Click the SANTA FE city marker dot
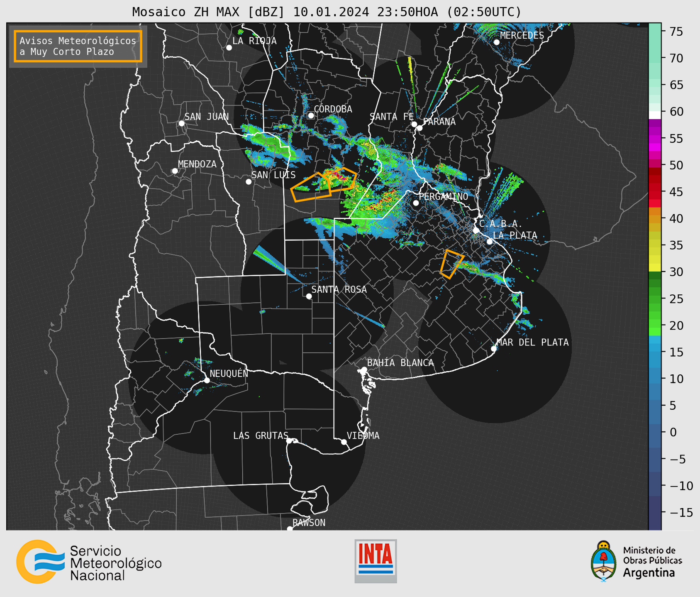 pos(414,124)
